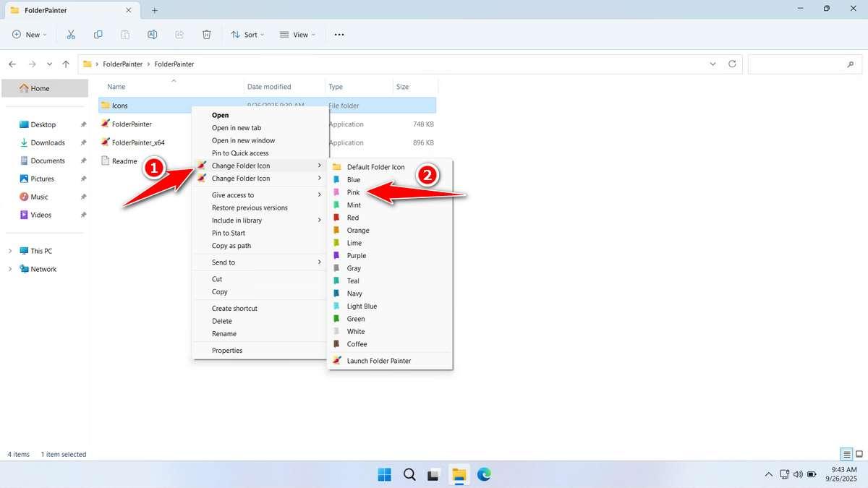Unpin Downloads from Quick access
868x488 pixels.
click(x=83, y=142)
